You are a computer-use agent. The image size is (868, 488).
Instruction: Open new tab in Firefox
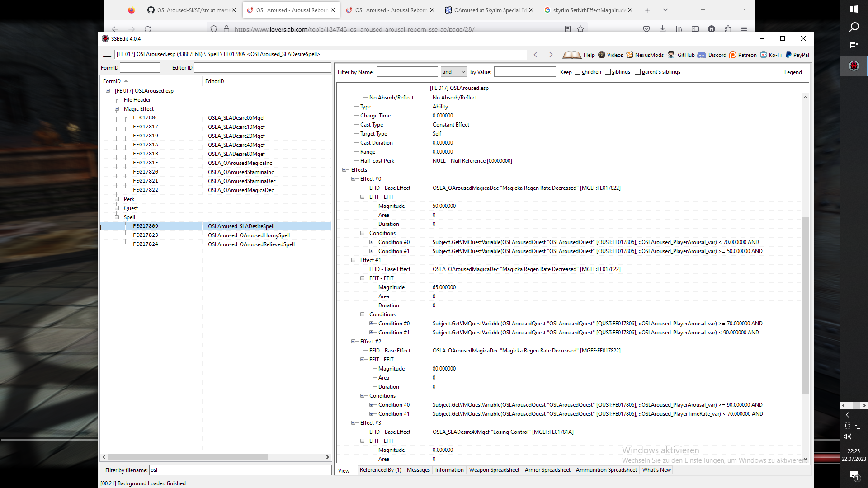tap(647, 10)
